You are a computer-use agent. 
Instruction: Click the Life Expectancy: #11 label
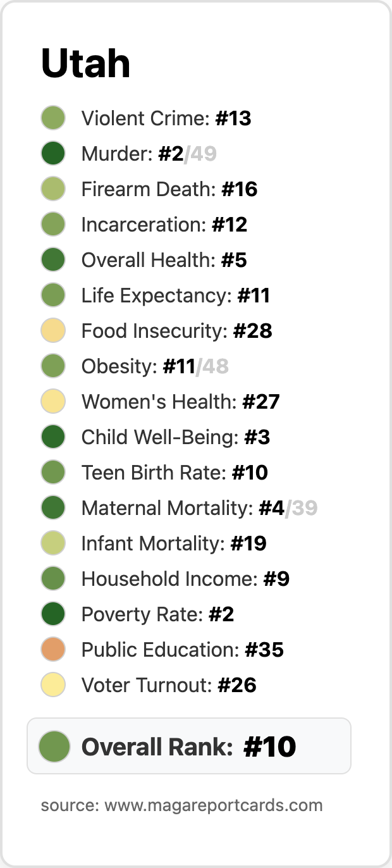click(176, 295)
